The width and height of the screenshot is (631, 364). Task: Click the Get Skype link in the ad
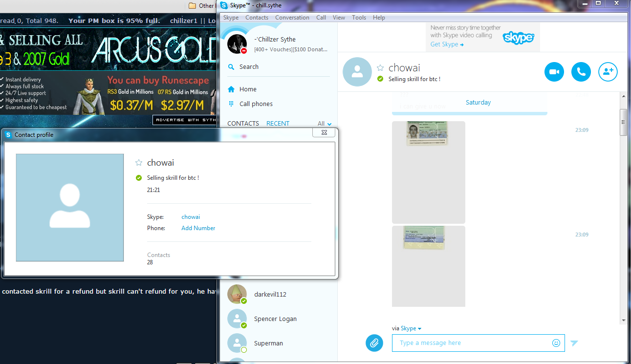click(447, 44)
